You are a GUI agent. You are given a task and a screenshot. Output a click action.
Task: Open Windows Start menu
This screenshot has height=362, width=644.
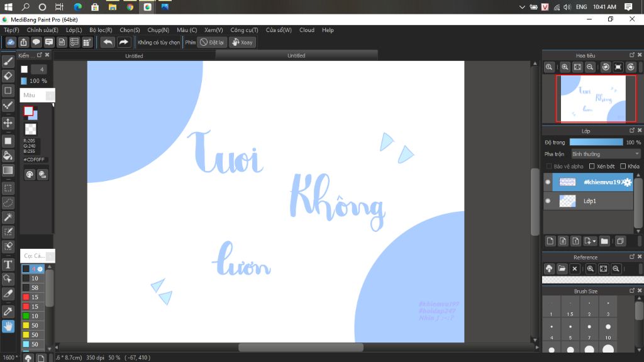[x=8, y=7]
